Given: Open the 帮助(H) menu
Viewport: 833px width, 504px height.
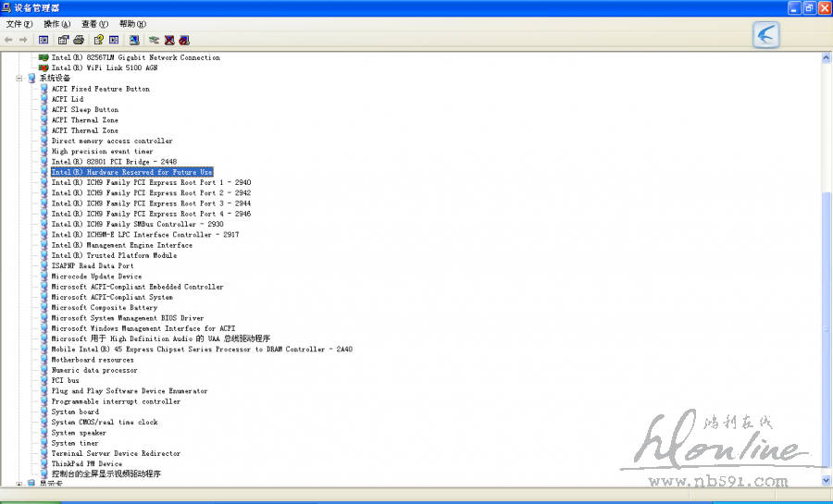Looking at the screenshot, I should (x=132, y=24).
